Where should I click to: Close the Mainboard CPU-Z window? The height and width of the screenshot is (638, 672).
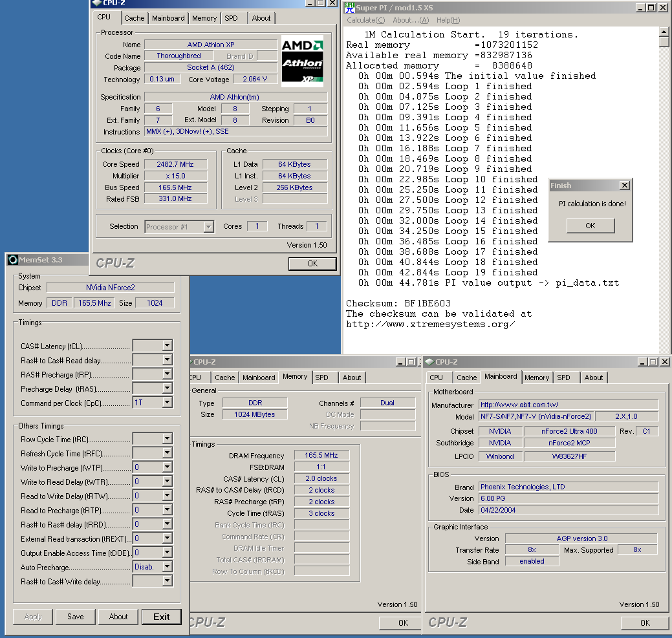(664, 362)
